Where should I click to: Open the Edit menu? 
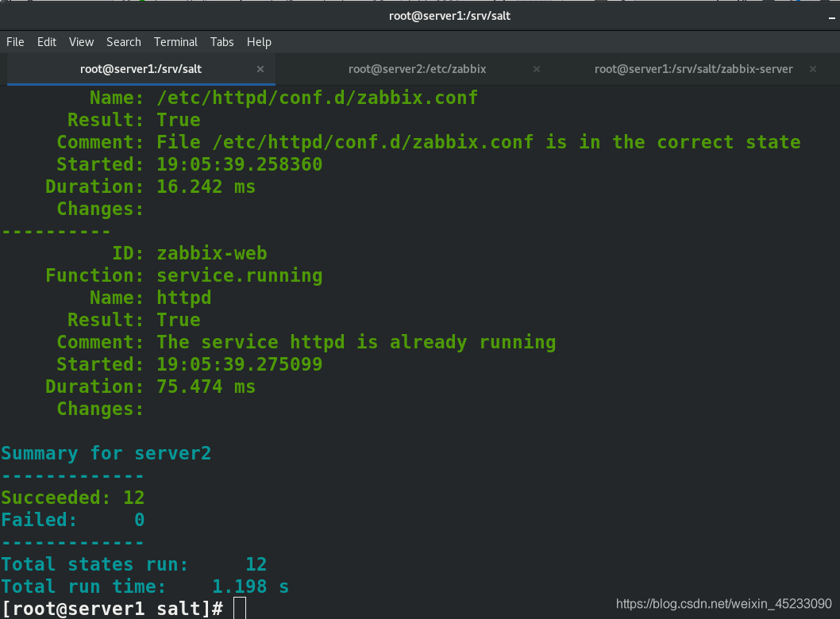coord(47,42)
